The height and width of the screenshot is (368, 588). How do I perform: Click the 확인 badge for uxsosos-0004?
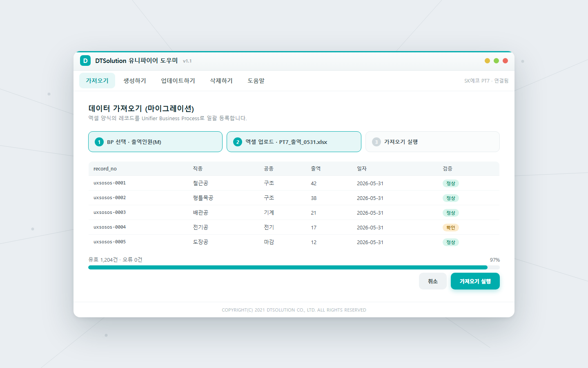coord(451,228)
